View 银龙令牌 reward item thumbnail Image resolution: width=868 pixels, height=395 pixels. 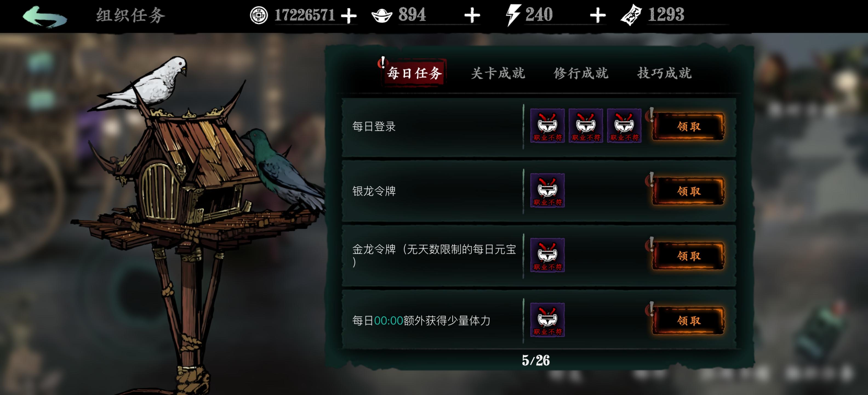(x=547, y=190)
